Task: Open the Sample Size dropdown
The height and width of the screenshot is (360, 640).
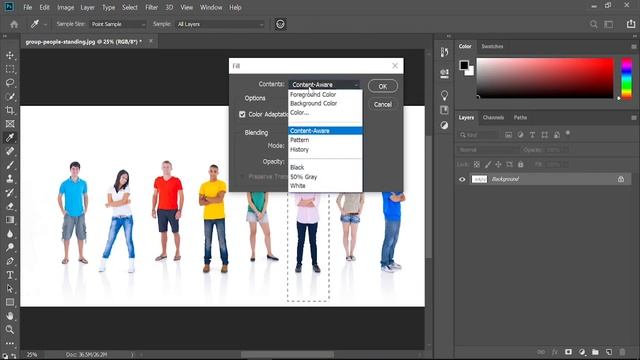Action: click(x=118, y=24)
